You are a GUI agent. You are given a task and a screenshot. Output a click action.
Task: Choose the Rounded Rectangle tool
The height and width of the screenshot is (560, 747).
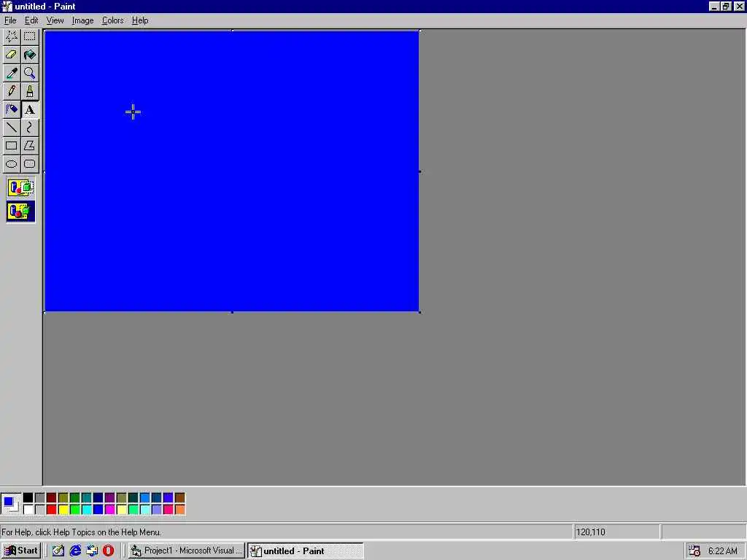(29, 164)
